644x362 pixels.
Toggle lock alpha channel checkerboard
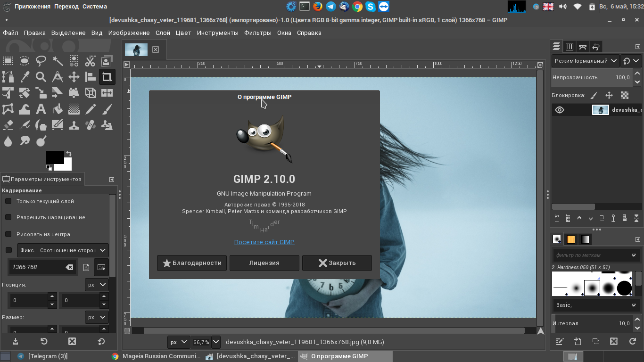[625, 95]
